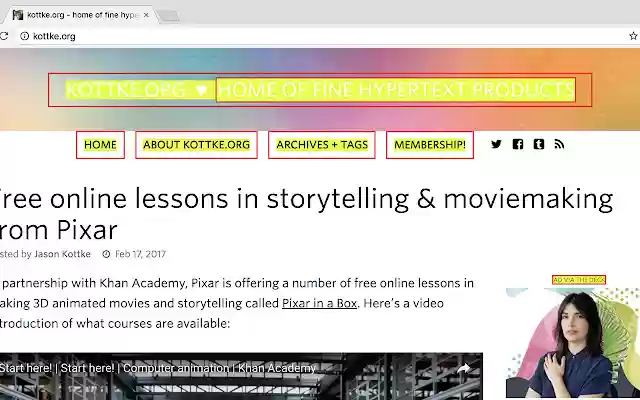This screenshot has height=400, width=640.
Task: Open a new tab beside kottke.org
Action: [x=168, y=16]
